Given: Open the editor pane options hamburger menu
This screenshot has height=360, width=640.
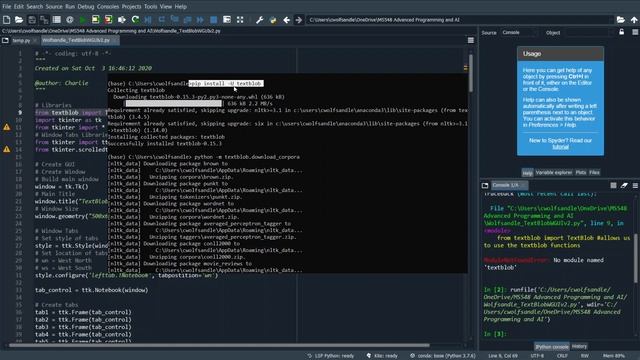Looking at the screenshot, I should 471,40.
